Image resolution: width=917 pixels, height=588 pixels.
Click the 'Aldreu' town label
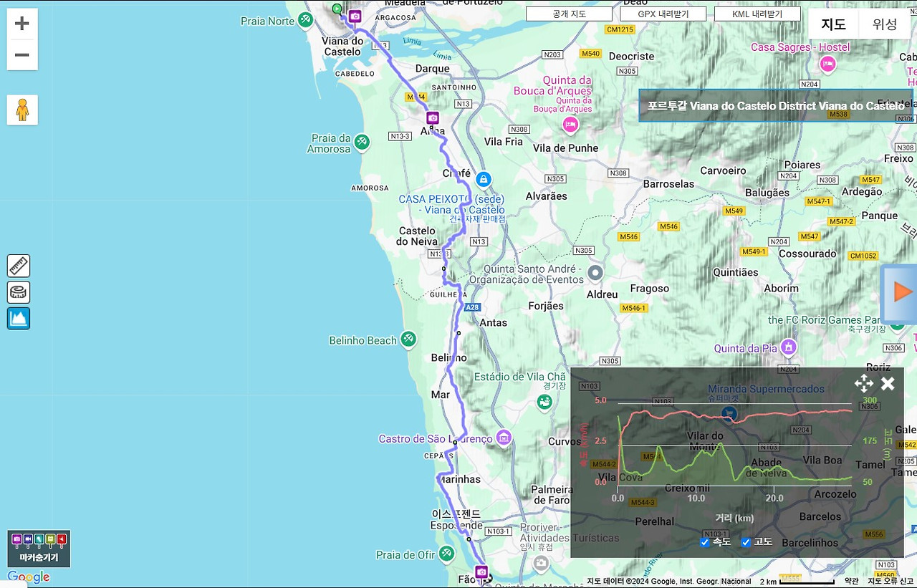[x=602, y=294]
